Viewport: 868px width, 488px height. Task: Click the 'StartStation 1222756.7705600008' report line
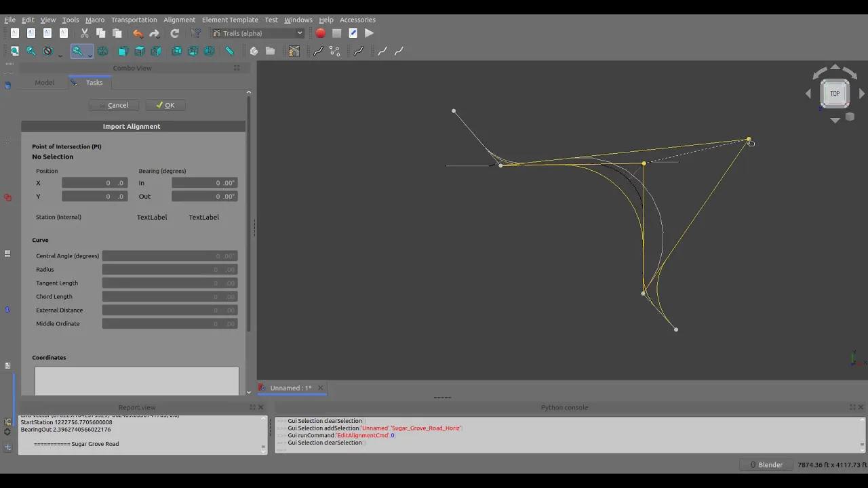tap(66, 422)
